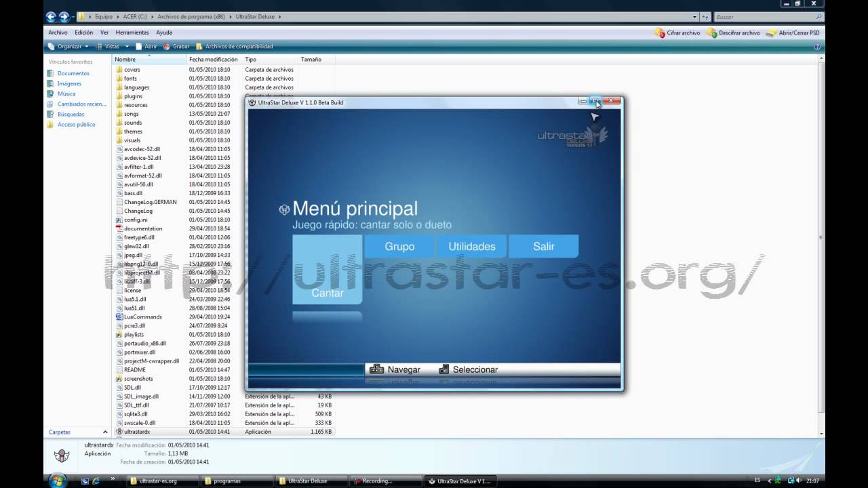
Task: Click the Explorer back arrow
Action: tap(52, 16)
